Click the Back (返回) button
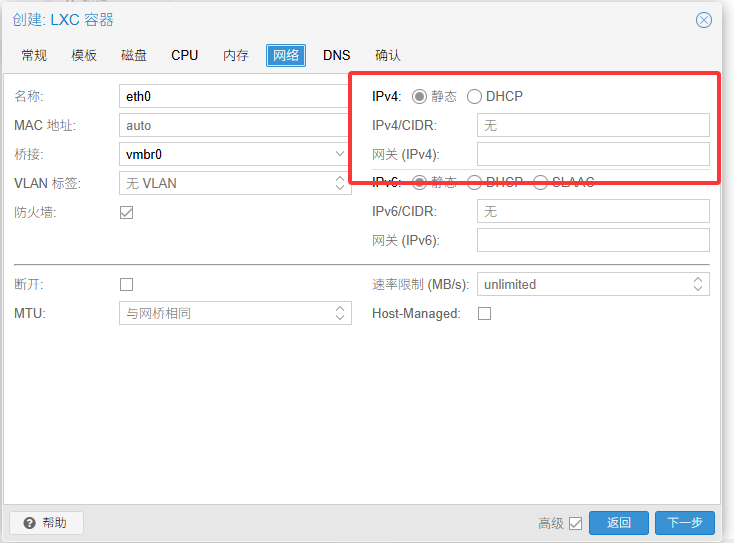Viewport: 734px width, 543px height. pyautogui.click(x=619, y=523)
